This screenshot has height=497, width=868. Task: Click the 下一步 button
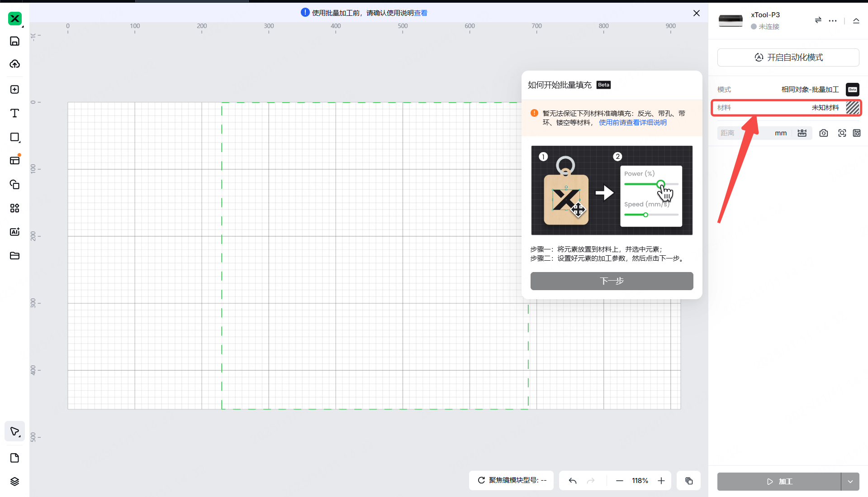click(x=612, y=281)
